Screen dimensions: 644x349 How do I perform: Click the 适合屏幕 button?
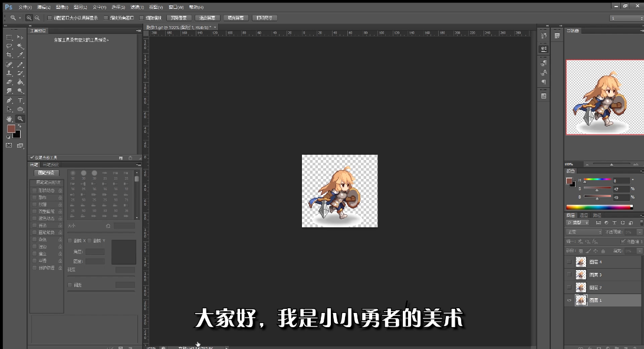point(208,18)
